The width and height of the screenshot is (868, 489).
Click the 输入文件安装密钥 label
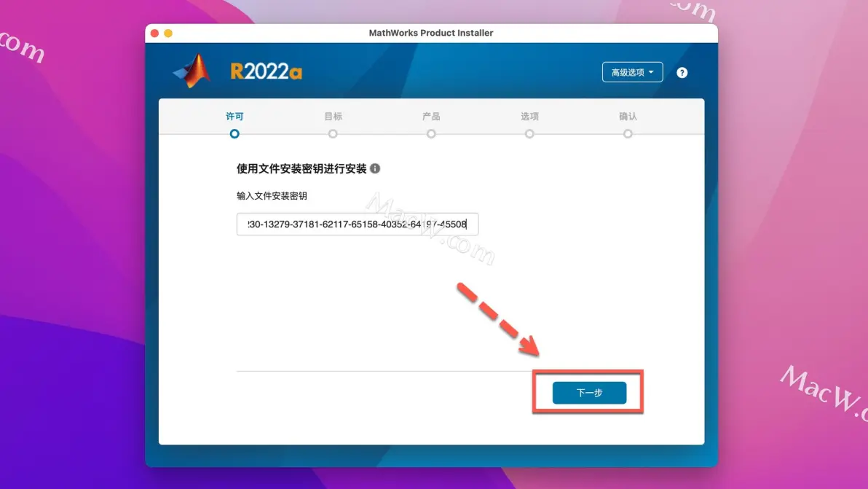click(x=272, y=196)
